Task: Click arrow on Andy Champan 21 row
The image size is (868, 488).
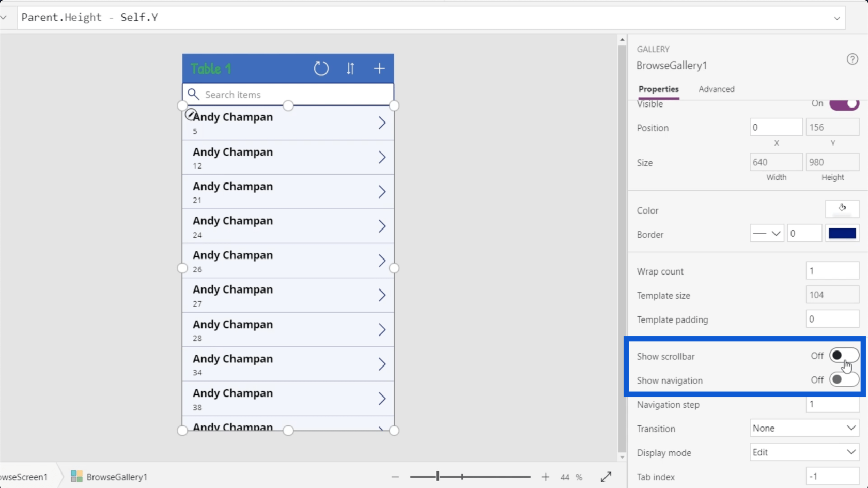Action: coord(382,192)
